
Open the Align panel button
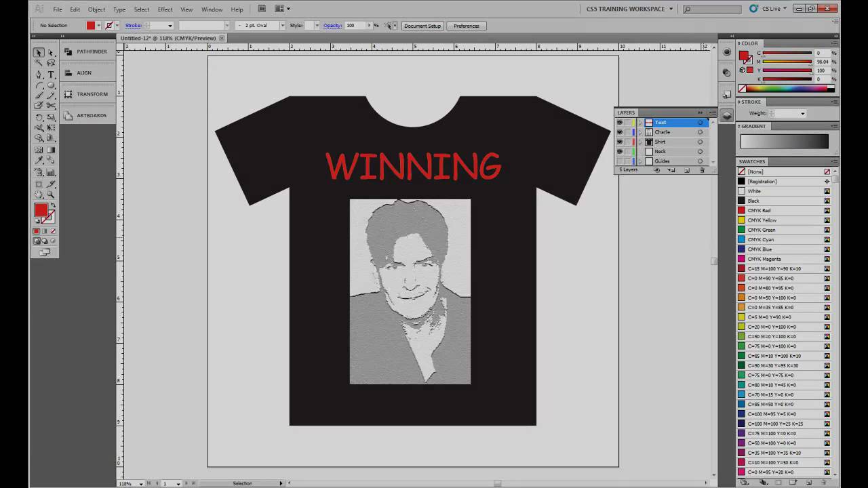(87, 73)
